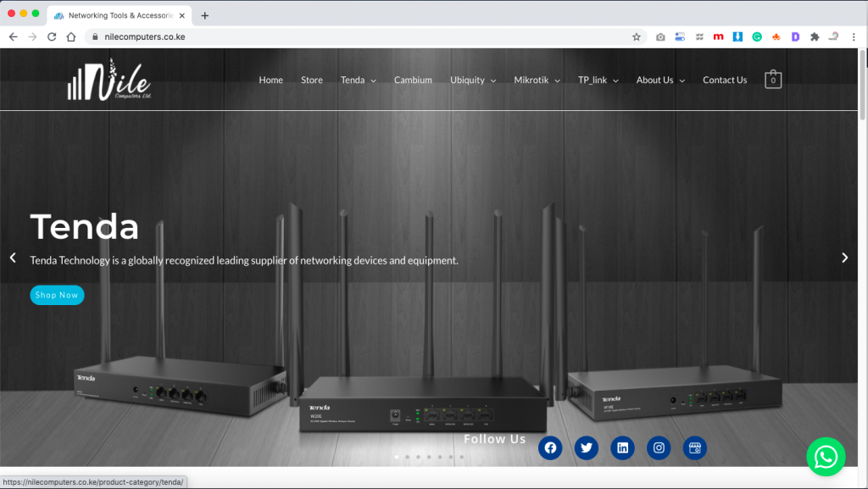Image resolution: width=868 pixels, height=489 pixels.
Task: Go to Home menu item
Action: tap(270, 81)
